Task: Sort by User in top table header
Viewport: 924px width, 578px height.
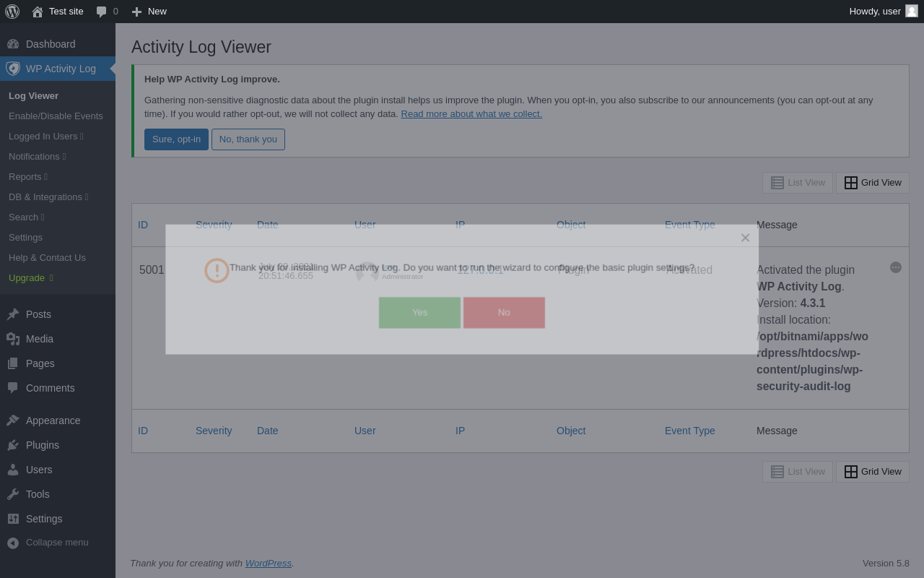Action: (x=365, y=225)
